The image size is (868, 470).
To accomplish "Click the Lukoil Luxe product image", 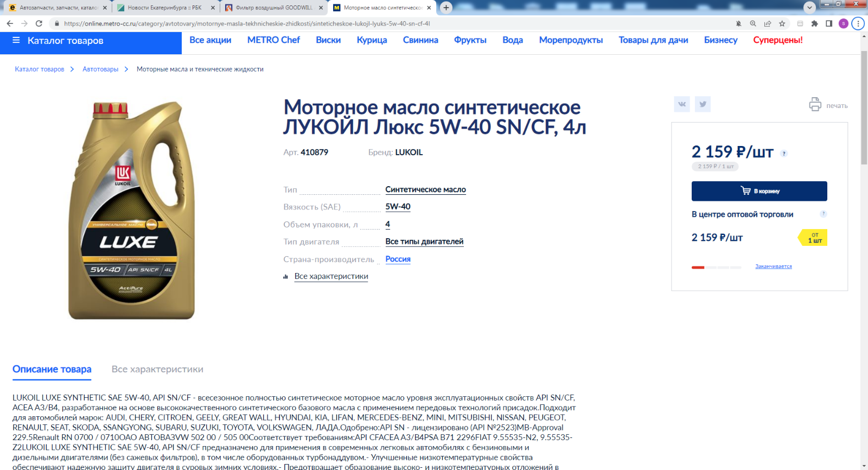I will click(x=131, y=210).
